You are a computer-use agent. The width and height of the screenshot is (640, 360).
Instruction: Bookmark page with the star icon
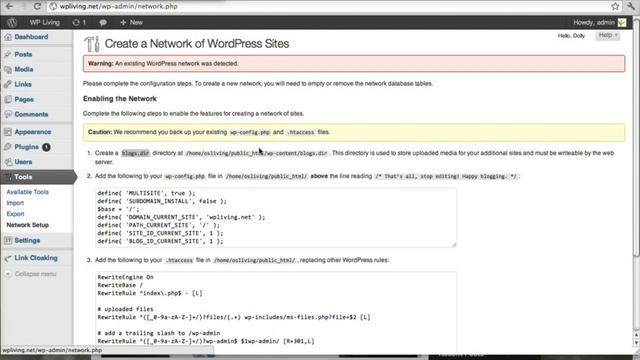[x=615, y=6]
